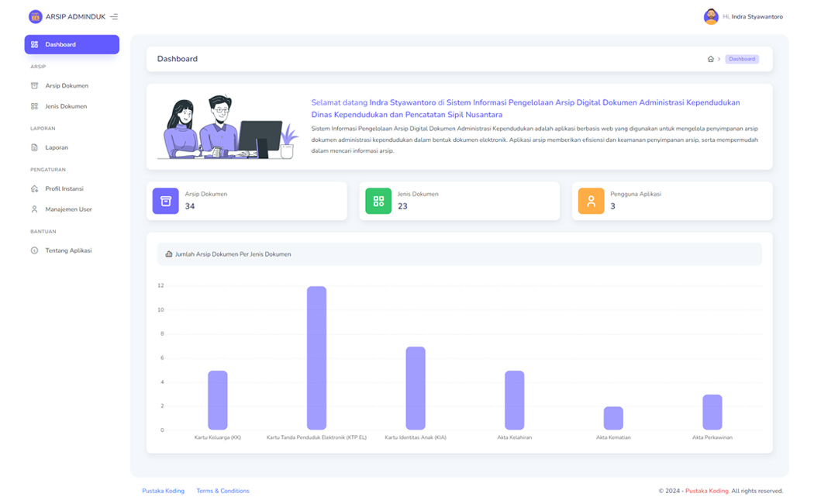Click the Dashboard grid icon in sidebar

[34, 45]
